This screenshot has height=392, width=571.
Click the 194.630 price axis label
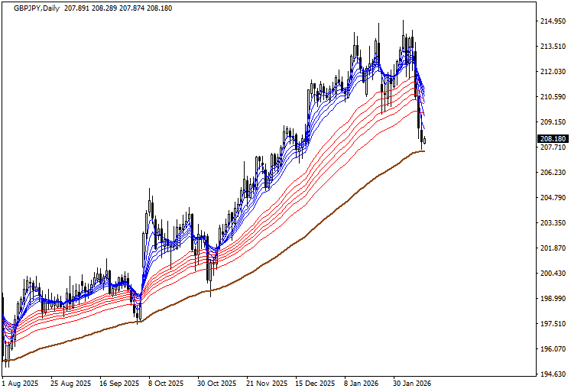(552, 374)
